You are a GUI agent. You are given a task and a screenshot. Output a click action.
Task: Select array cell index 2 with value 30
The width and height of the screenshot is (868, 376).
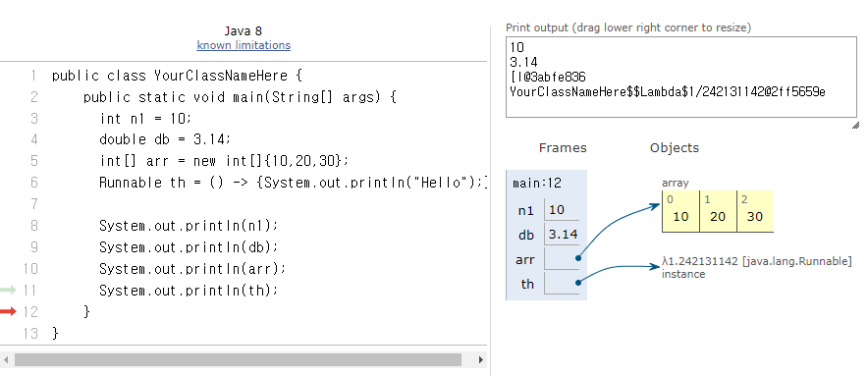[755, 211]
